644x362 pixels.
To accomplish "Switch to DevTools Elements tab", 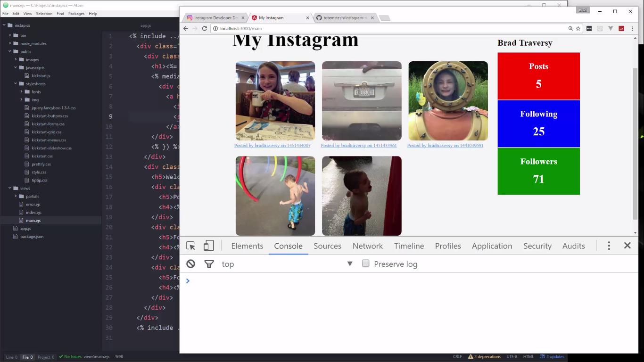I will click(x=247, y=246).
